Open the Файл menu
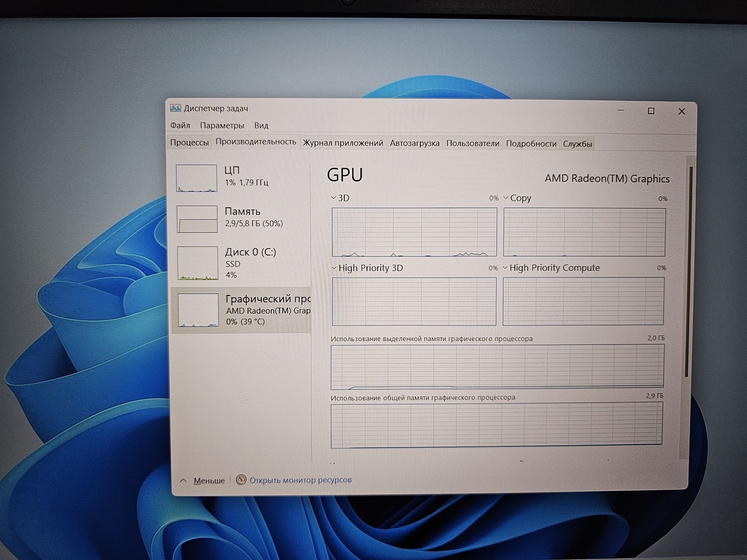The image size is (747, 560). [180, 125]
